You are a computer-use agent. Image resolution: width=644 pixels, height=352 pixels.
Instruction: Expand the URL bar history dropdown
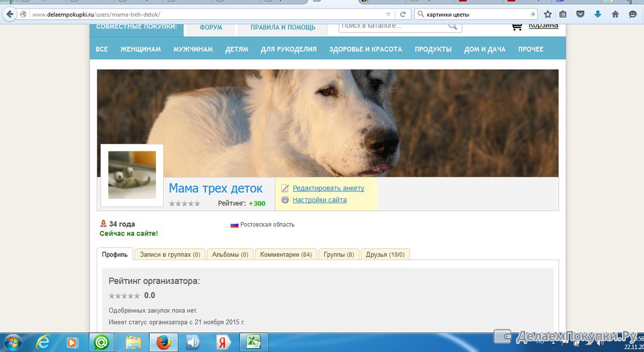click(388, 15)
